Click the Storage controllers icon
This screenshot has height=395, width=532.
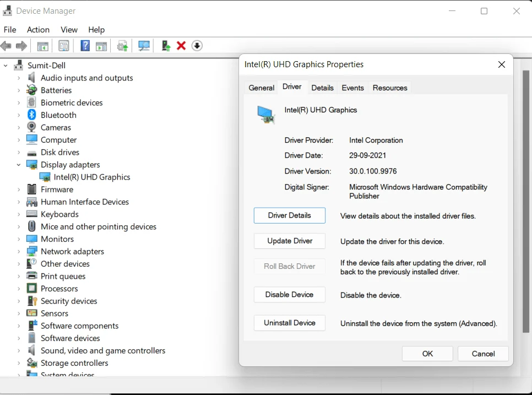point(32,362)
